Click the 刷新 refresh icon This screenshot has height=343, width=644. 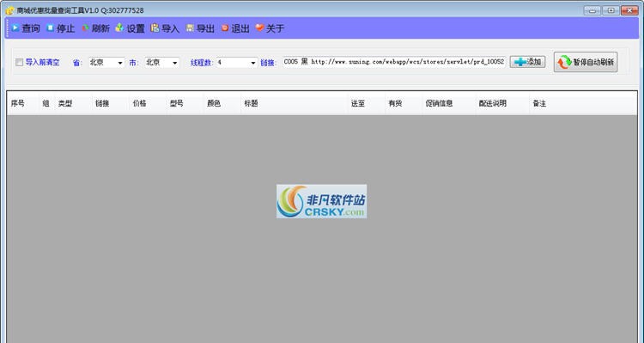point(85,28)
